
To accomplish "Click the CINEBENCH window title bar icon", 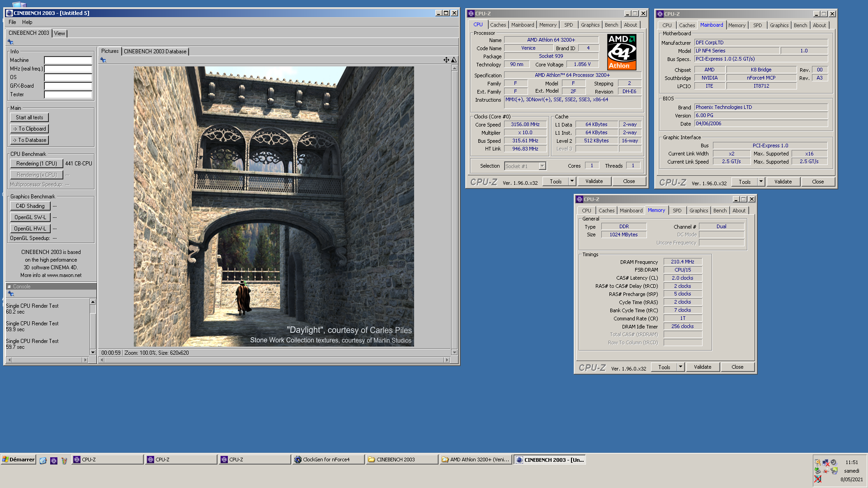I will pos(9,13).
